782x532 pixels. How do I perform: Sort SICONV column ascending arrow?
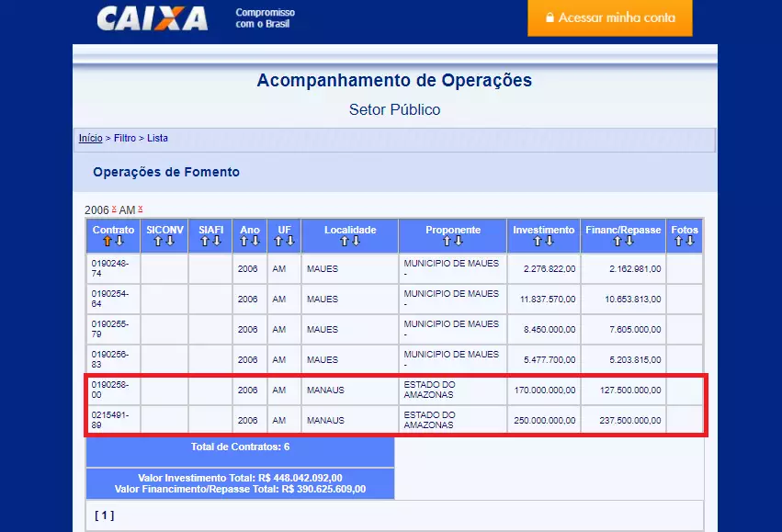(x=158, y=242)
